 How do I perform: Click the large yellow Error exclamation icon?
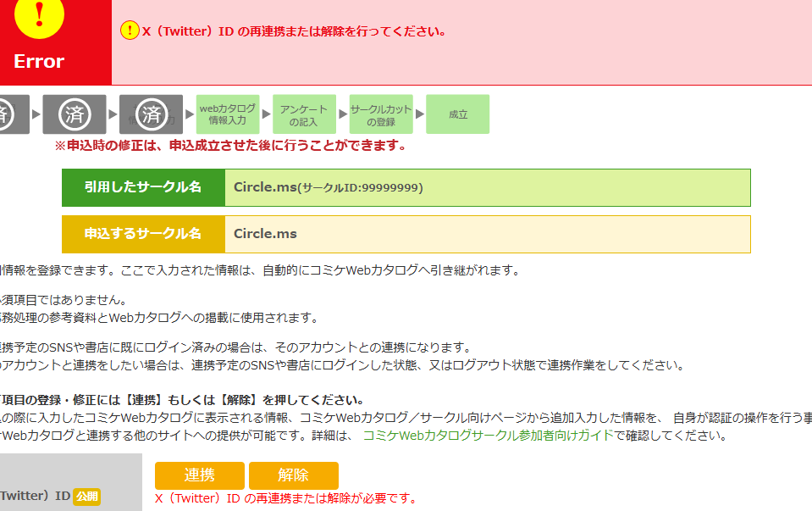click(x=39, y=17)
